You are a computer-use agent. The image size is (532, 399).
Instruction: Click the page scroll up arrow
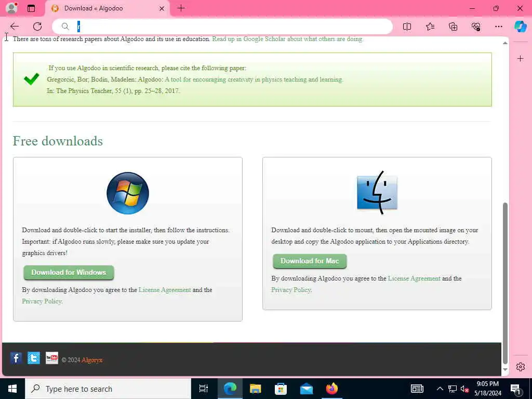[x=505, y=43]
